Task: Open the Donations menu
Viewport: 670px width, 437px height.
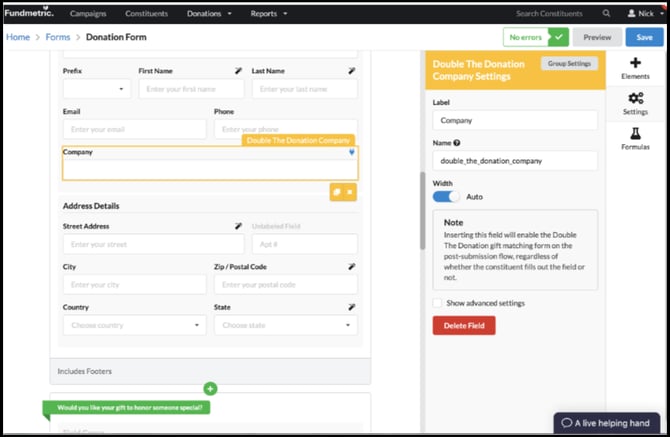Action: click(211, 14)
